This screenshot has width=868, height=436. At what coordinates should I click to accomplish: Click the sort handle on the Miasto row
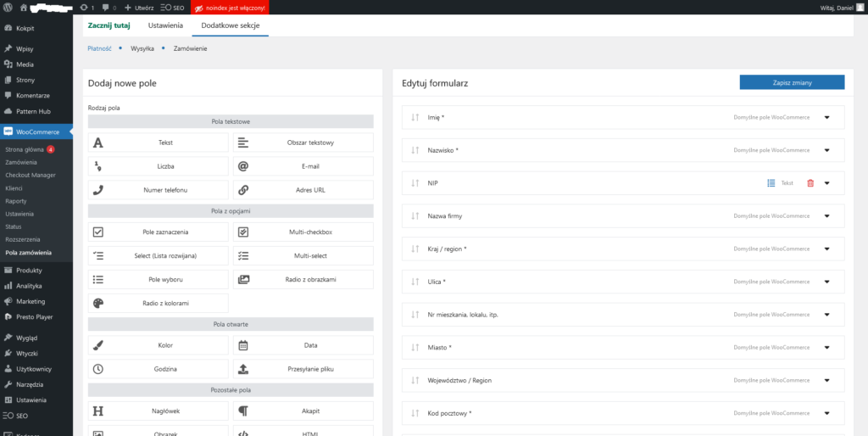pos(415,348)
